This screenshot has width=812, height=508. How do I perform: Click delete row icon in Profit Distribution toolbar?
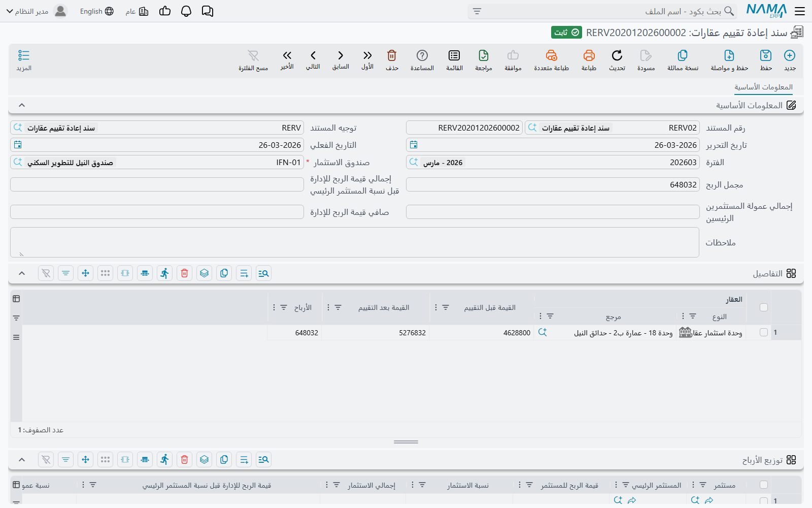tap(185, 460)
